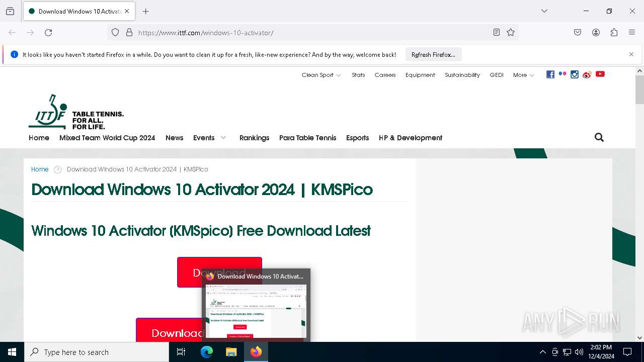Click taskbar search box
The height and width of the screenshot is (362, 644).
tap(97, 352)
